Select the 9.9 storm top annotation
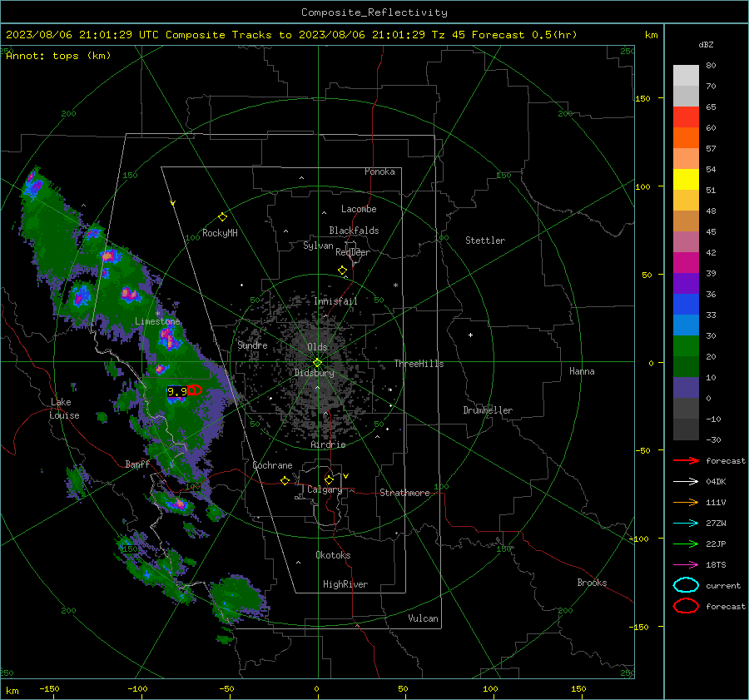The image size is (749, 700). click(x=176, y=391)
